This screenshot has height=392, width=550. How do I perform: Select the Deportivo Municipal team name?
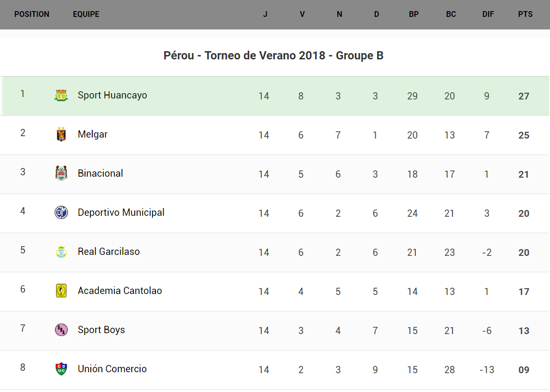tap(121, 212)
